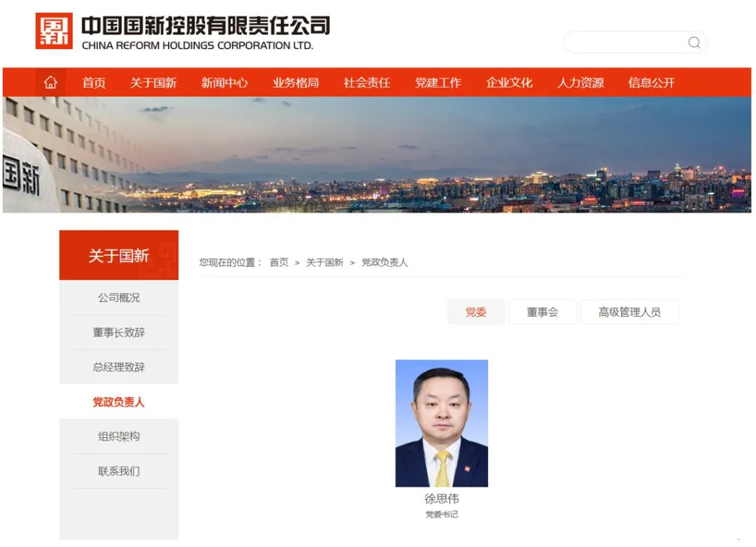The image size is (756, 547).
Task: Click the city skyline banner image
Action: coord(377,154)
